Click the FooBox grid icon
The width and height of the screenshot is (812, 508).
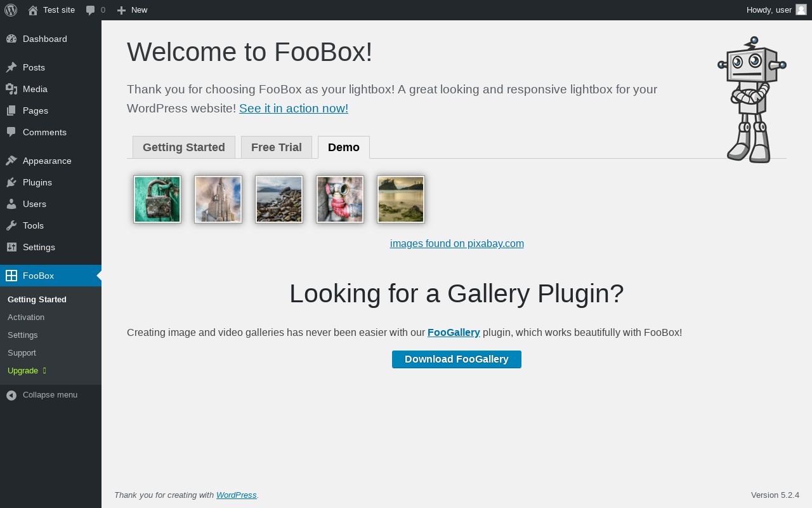coord(11,276)
